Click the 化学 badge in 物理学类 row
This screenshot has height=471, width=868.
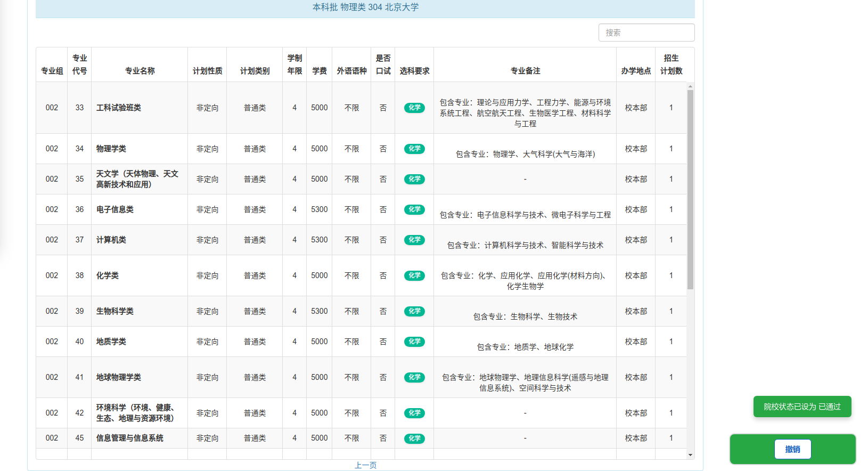pyautogui.click(x=414, y=149)
